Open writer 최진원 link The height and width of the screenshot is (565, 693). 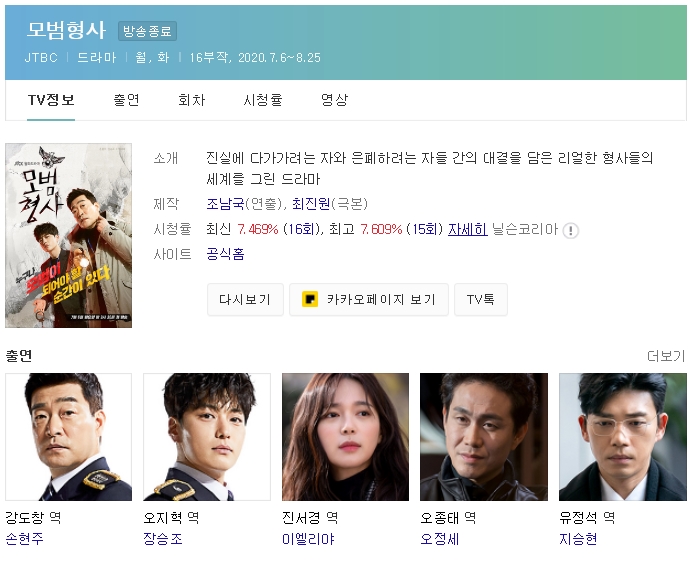(311, 203)
